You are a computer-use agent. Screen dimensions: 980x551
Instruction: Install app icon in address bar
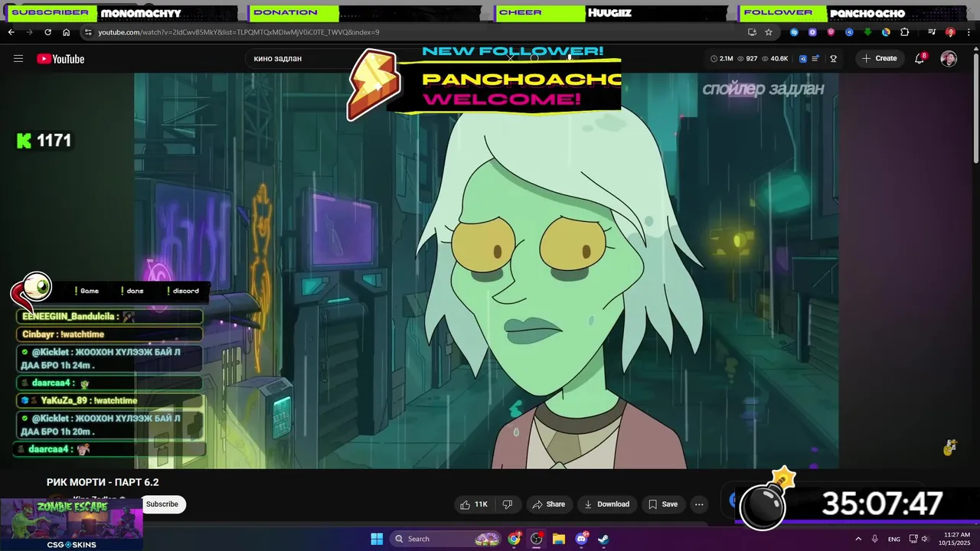752,32
